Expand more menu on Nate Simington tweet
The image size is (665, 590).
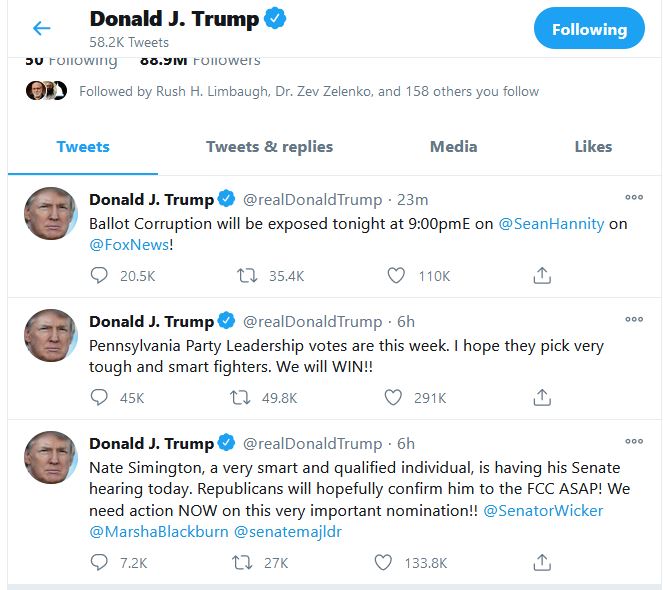coord(634,441)
